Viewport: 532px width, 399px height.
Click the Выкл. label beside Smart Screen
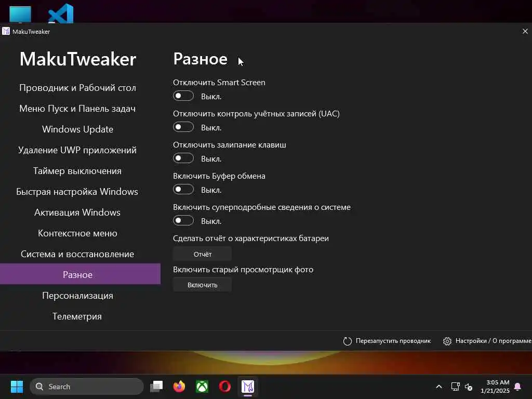pyautogui.click(x=211, y=97)
